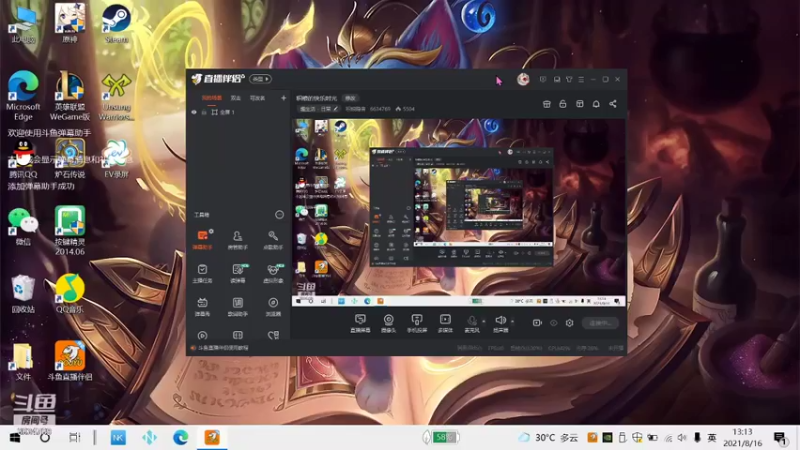Click the share icon in top-right panel

[x=613, y=104]
